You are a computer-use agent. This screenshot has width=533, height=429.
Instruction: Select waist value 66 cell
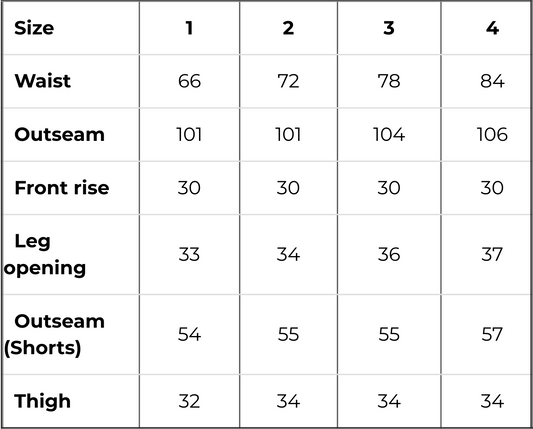pos(189,81)
